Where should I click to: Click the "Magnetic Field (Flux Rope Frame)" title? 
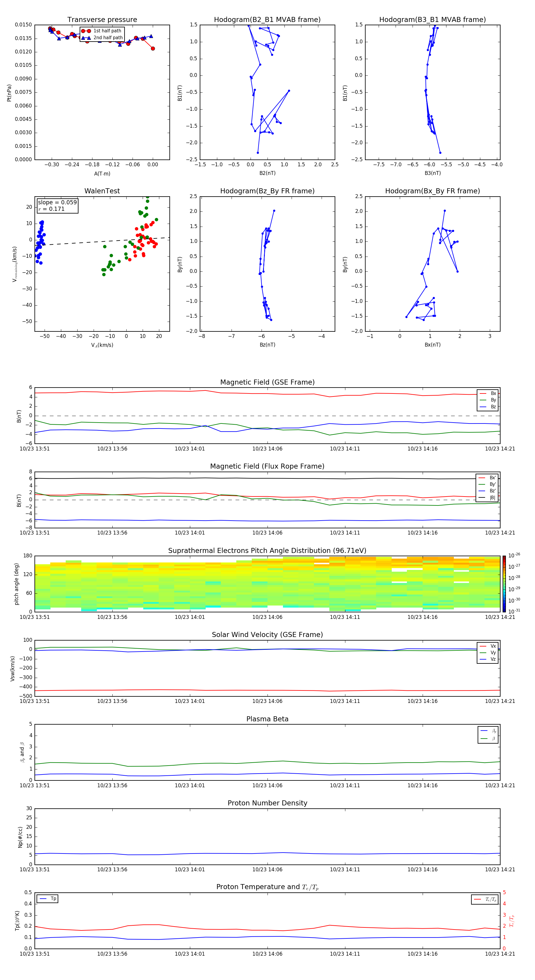pos(267,467)
